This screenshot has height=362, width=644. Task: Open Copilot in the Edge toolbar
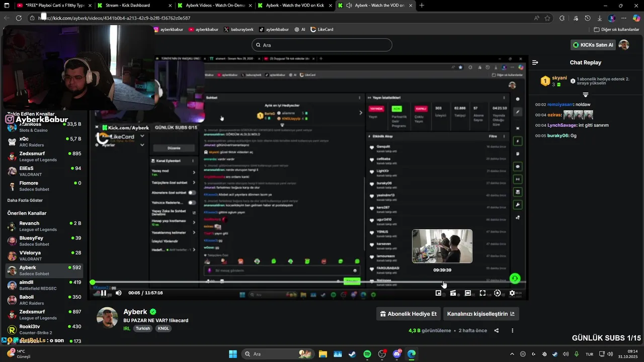pos(636,18)
